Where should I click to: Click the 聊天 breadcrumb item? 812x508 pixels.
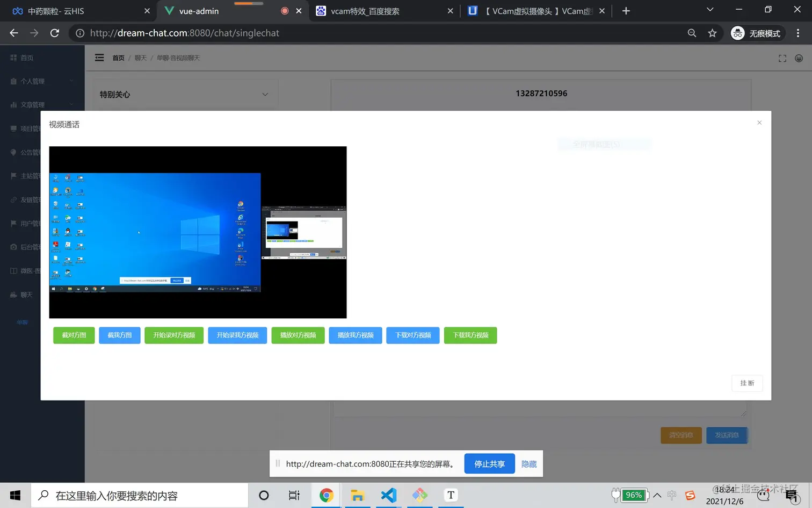[x=140, y=58]
